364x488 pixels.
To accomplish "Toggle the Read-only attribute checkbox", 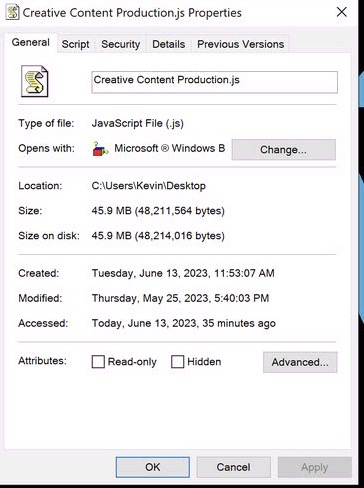I will pyautogui.click(x=98, y=362).
